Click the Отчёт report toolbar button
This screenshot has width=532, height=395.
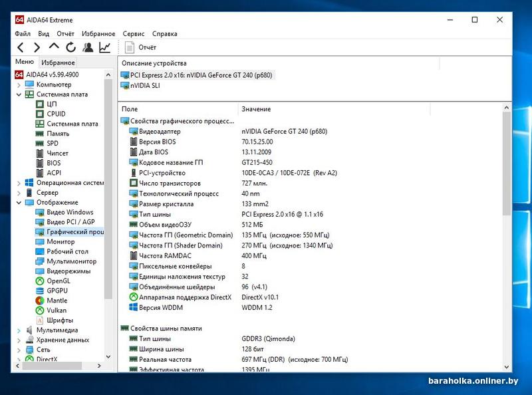point(140,47)
